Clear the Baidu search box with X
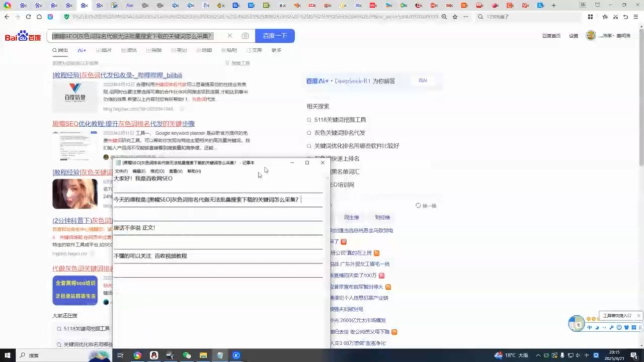644x362 pixels. (x=230, y=36)
